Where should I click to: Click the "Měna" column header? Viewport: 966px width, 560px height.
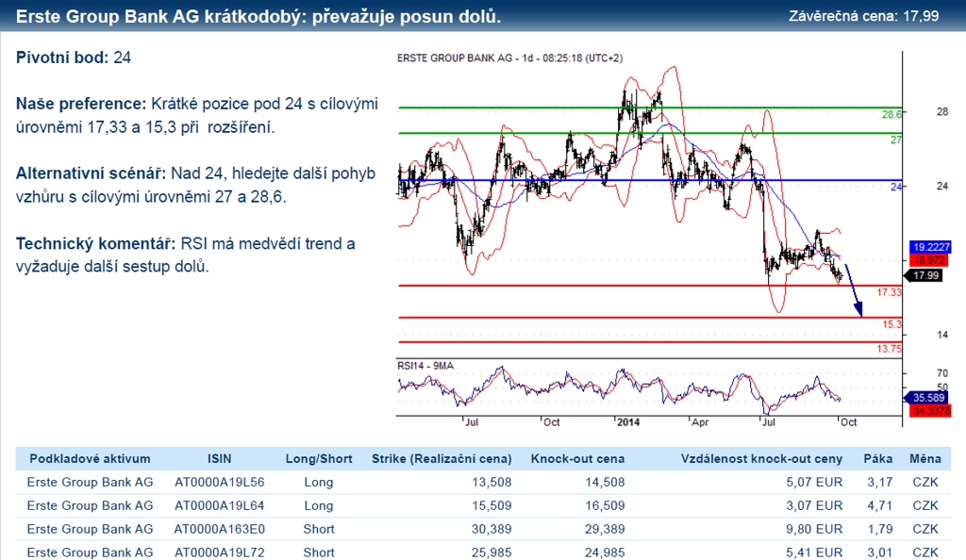(925, 459)
